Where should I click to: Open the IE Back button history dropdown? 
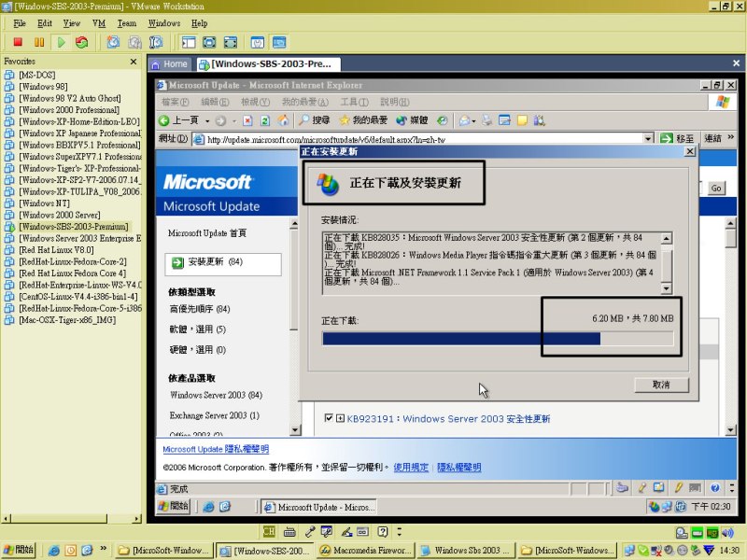[207, 121]
